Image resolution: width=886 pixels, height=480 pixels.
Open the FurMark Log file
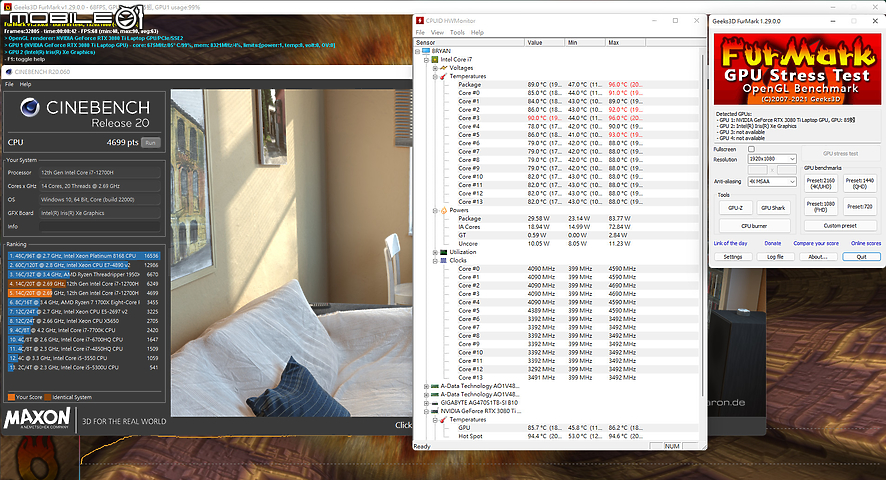point(775,257)
